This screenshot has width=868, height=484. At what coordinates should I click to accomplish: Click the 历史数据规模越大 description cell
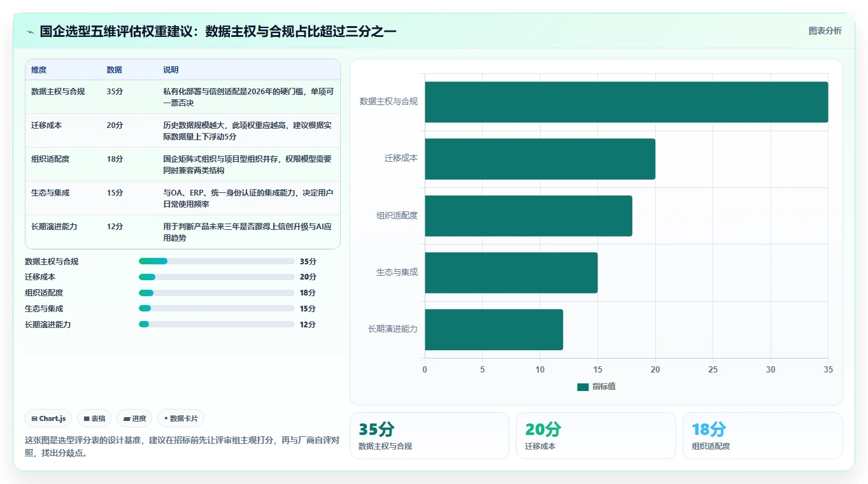(248, 131)
